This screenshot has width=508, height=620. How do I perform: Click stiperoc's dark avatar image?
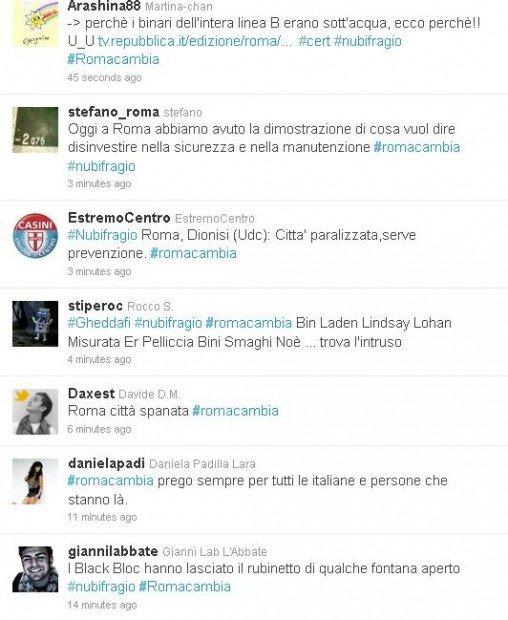35,324
